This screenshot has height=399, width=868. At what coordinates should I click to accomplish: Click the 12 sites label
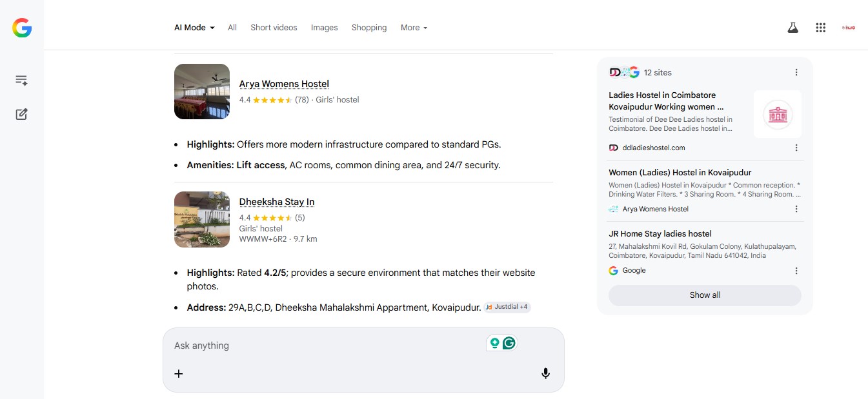(x=658, y=72)
